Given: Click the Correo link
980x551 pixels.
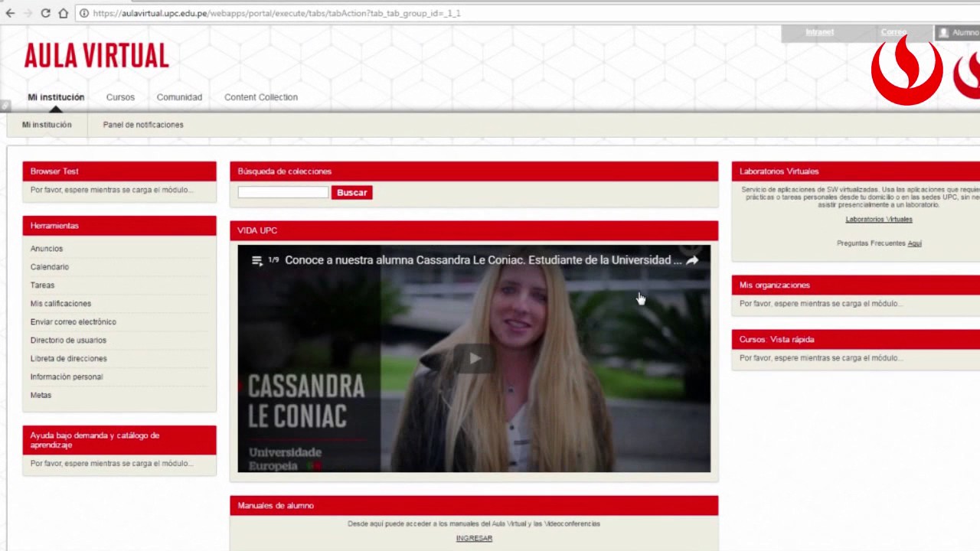Looking at the screenshot, I should (x=893, y=32).
